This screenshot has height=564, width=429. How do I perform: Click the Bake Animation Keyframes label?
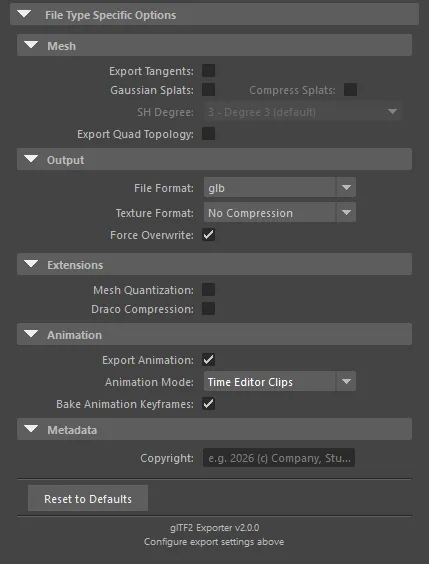click(x=125, y=404)
